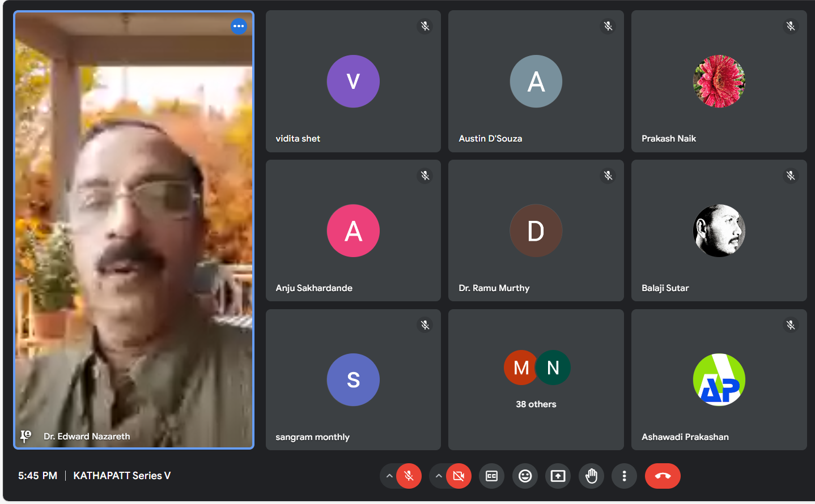Open the 38 others participant tile
Image resolution: width=815 pixels, height=504 pixels.
(536, 379)
